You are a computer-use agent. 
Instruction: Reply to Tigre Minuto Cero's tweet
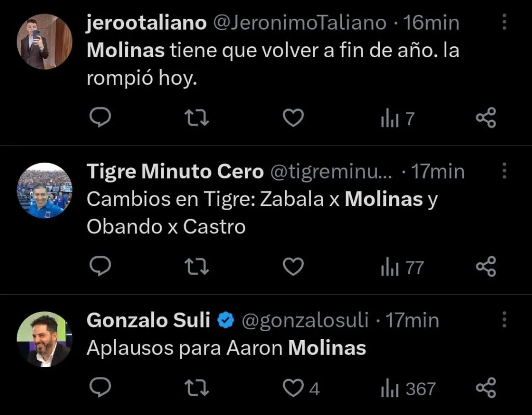click(100, 267)
